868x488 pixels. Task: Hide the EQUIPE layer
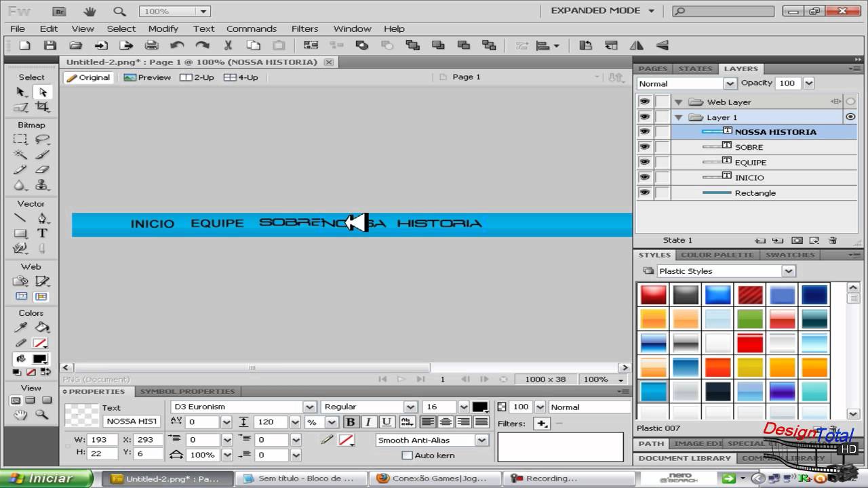[644, 162]
